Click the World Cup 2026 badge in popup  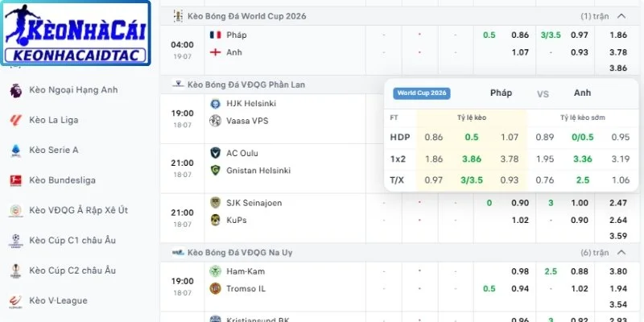point(421,93)
